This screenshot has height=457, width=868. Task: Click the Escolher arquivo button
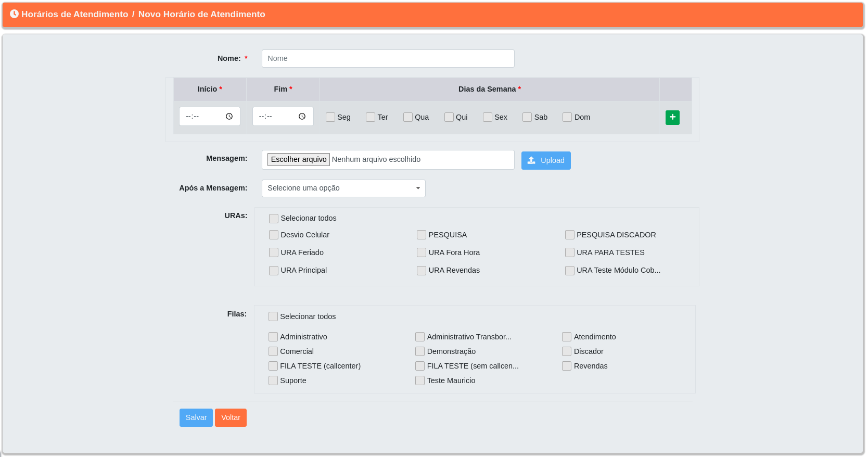(299, 159)
